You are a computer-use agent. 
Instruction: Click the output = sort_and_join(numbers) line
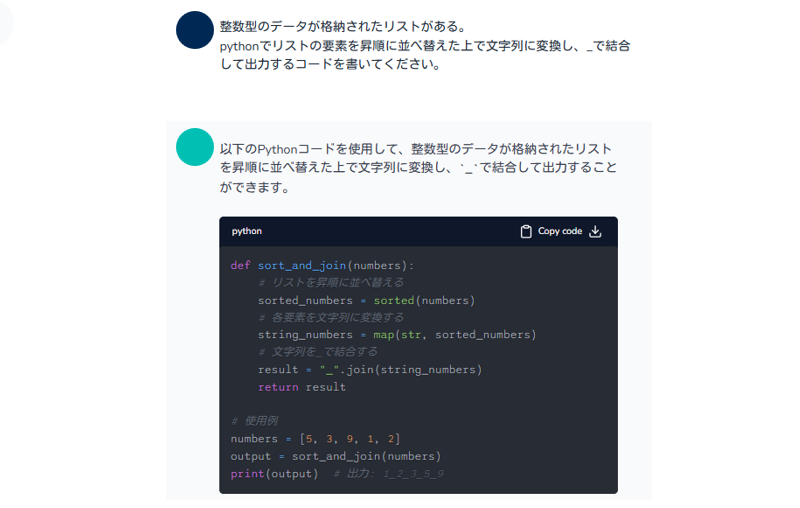(x=335, y=456)
